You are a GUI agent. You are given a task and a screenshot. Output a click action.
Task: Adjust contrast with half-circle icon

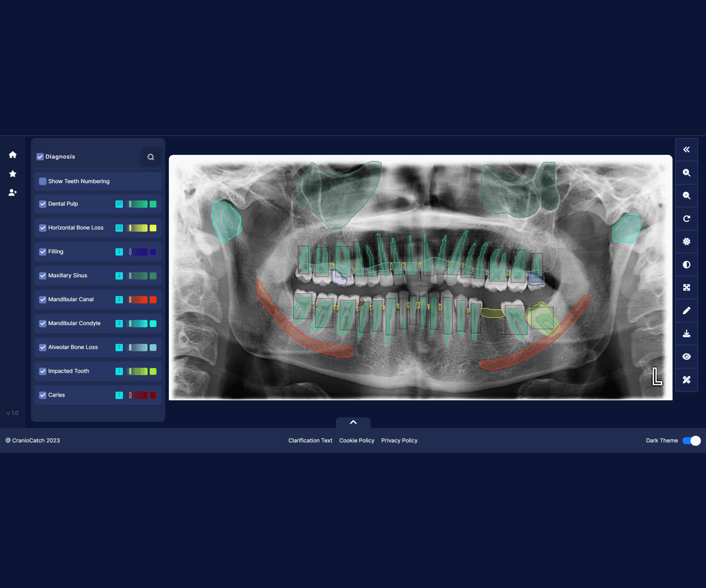coord(687,265)
